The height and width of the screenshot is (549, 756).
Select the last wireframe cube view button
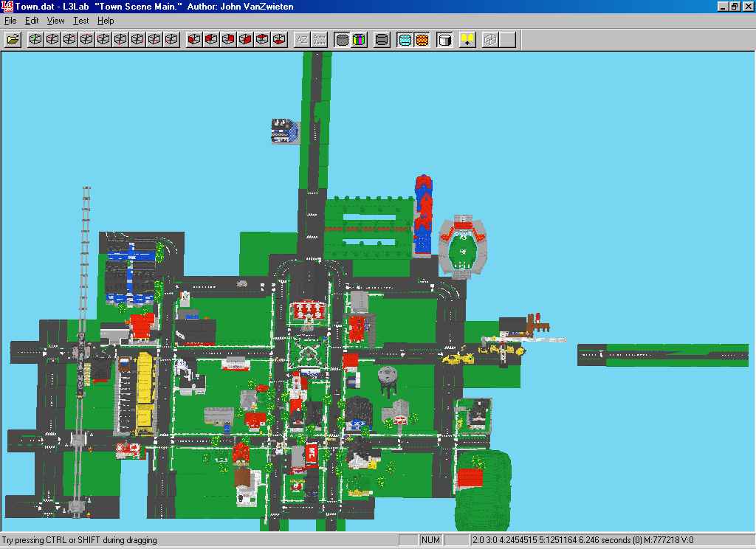pyautogui.click(x=171, y=40)
